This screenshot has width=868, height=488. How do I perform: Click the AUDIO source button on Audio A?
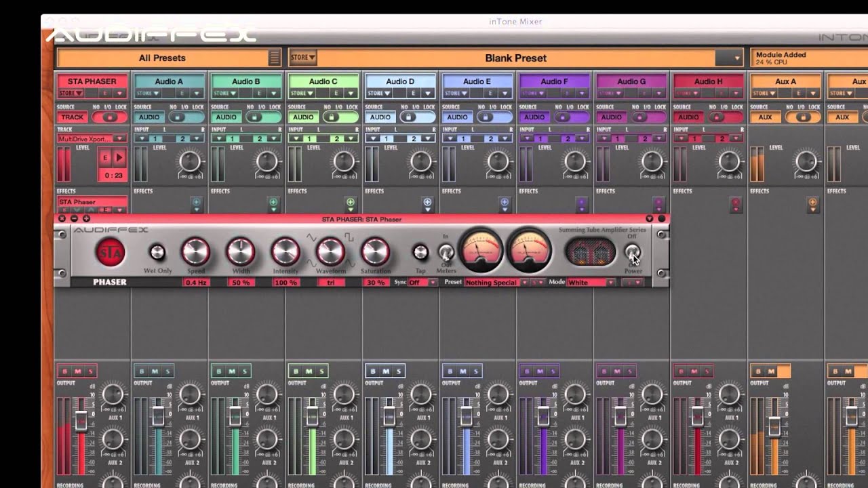(149, 117)
